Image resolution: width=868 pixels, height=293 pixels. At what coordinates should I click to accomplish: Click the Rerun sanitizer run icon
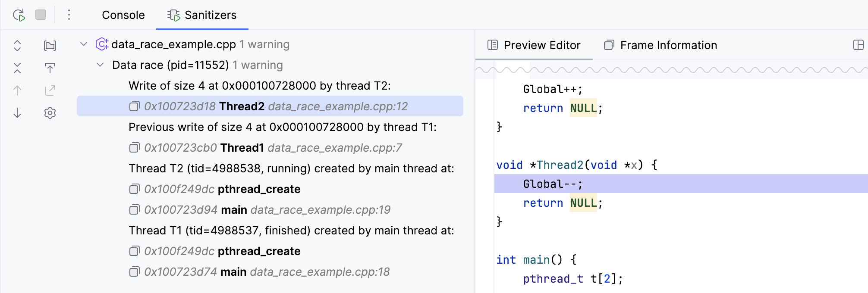[19, 15]
